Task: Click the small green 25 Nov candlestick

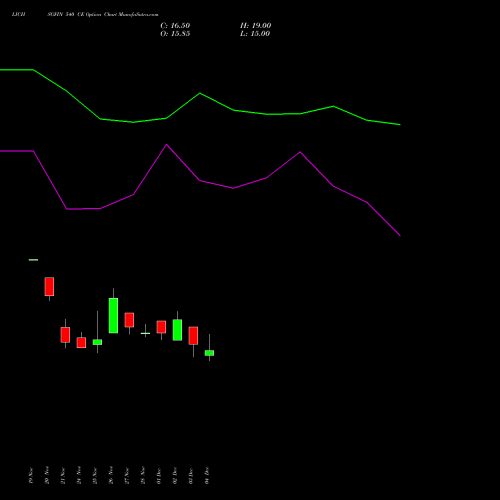Action: pos(97,342)
